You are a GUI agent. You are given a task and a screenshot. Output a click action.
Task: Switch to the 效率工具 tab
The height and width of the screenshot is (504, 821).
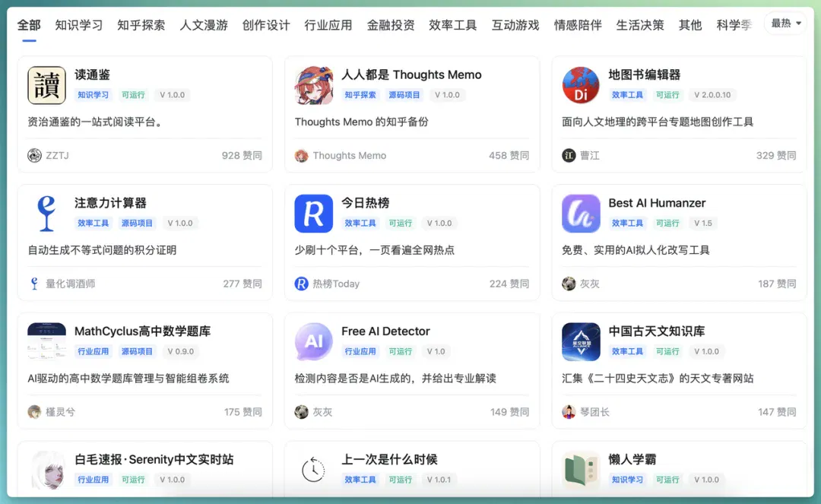pyautogui.click(x=453, y=25)
